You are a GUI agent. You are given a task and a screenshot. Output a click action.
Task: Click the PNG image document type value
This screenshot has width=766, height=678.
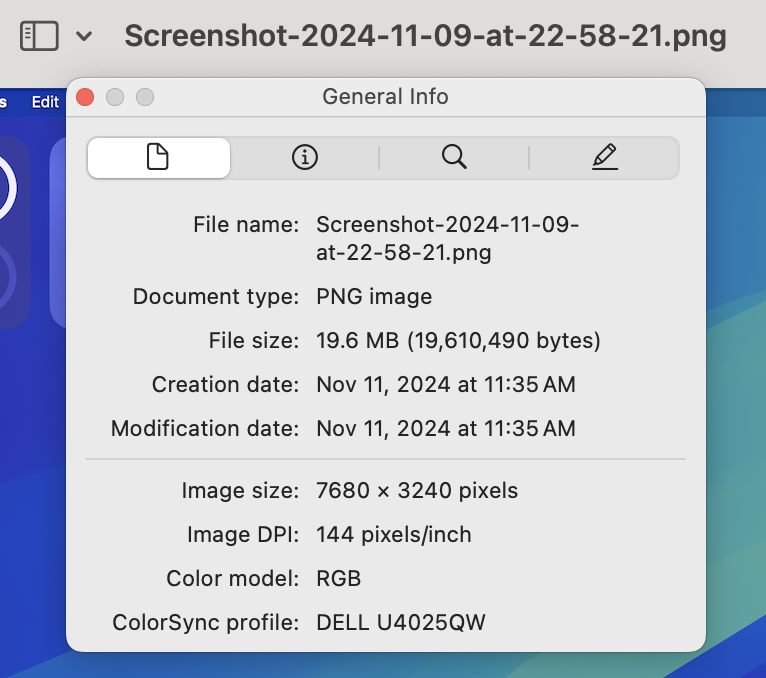(x=374, y=297)
